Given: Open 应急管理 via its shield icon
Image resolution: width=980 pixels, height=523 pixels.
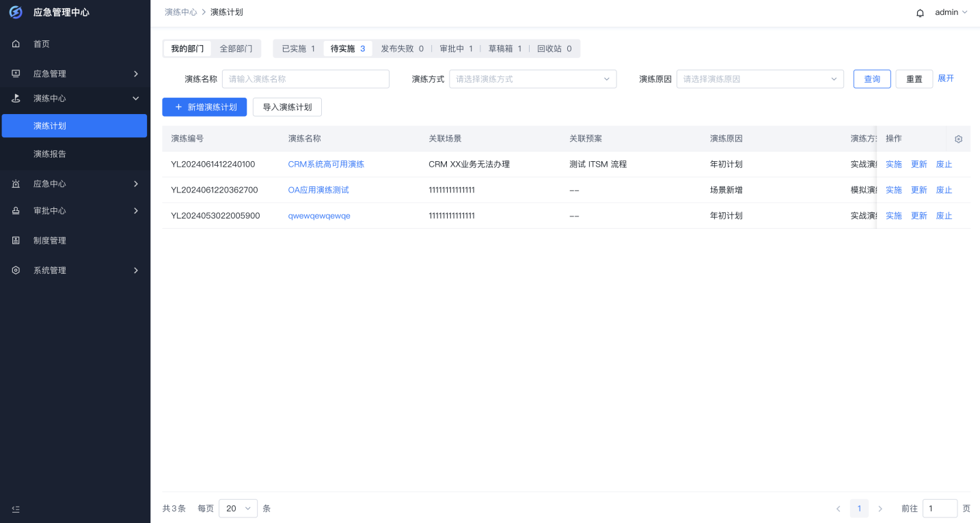Looking at the screenshot, I should [x=16, y=73].
